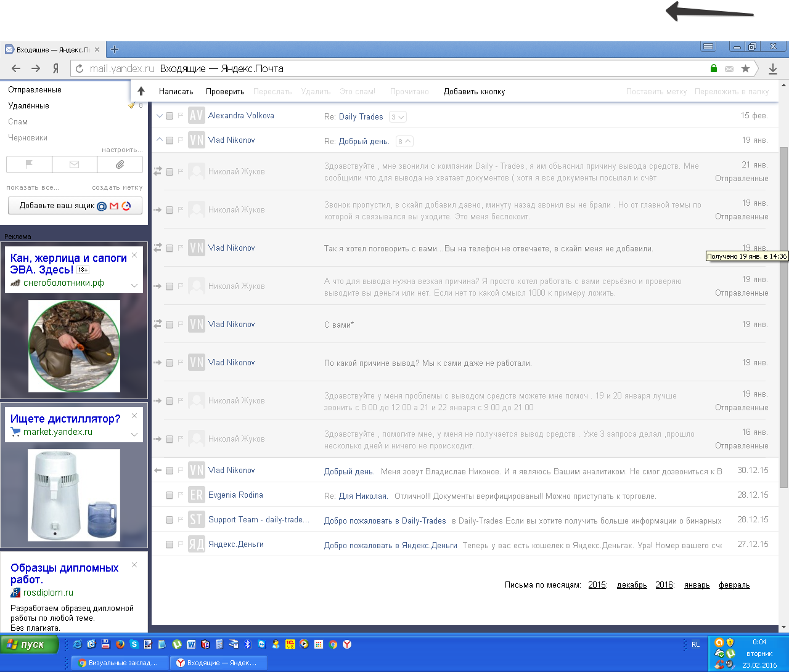Click Написать to compose a message
789x672 pixels.
coord(176,92)
